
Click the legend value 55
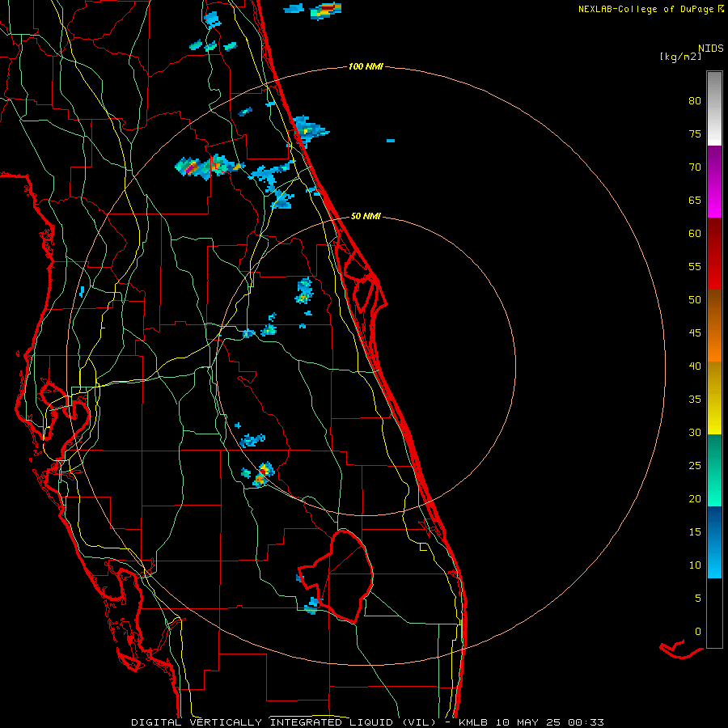pos(695,267)
